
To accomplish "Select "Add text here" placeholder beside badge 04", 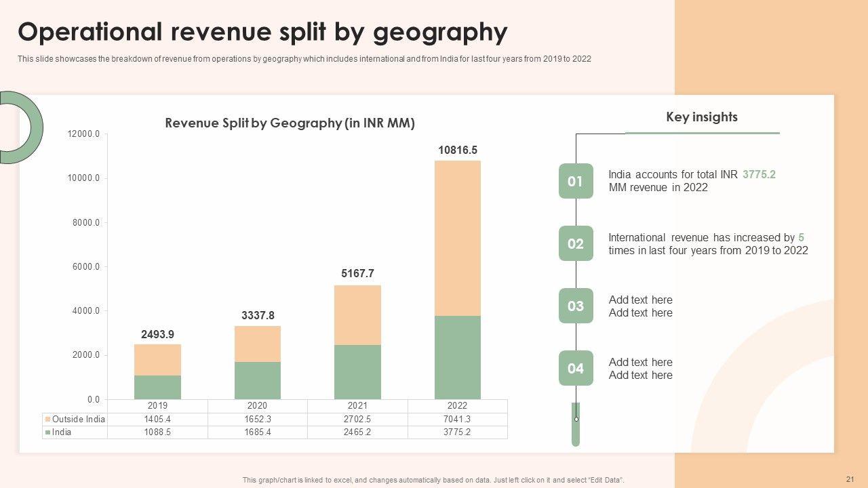I will (641, 369).
